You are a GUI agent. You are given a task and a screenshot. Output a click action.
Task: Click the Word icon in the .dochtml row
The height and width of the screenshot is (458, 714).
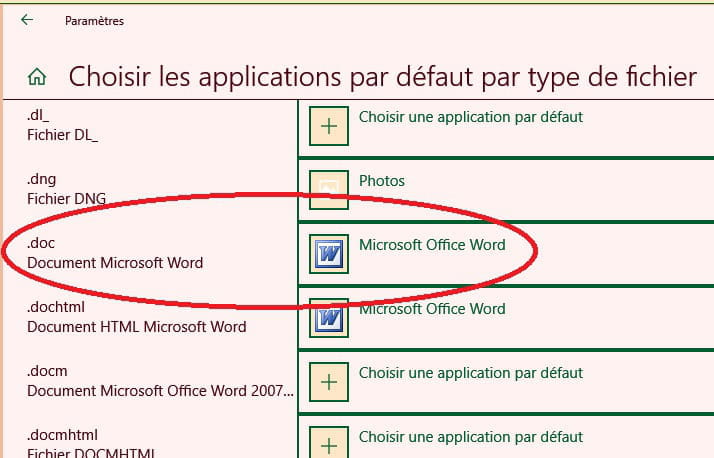click(329, 318)
